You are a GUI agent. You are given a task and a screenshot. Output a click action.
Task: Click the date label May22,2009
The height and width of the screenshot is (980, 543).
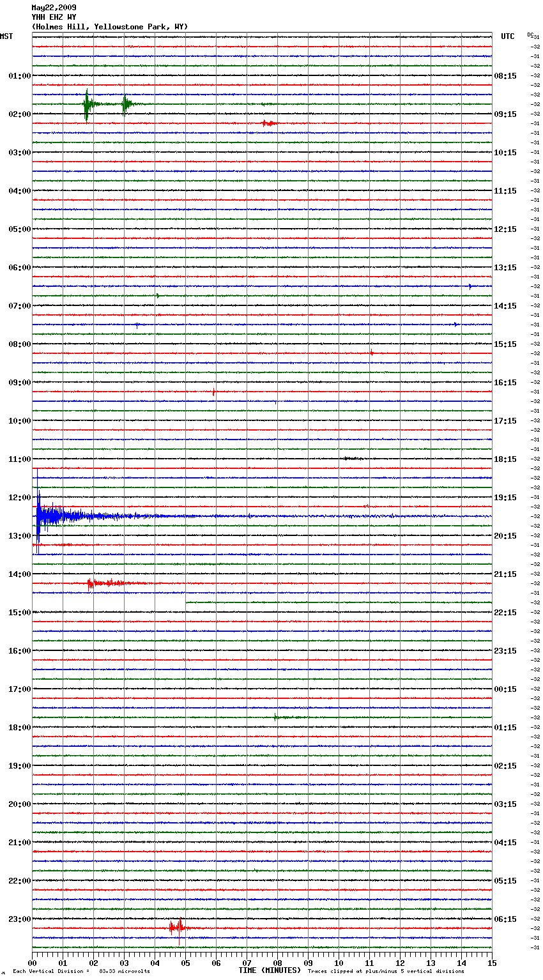54,8
